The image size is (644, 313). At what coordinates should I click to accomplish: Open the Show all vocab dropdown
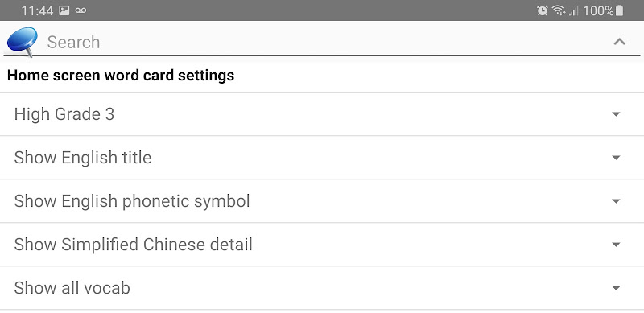(x=322, y=288)
